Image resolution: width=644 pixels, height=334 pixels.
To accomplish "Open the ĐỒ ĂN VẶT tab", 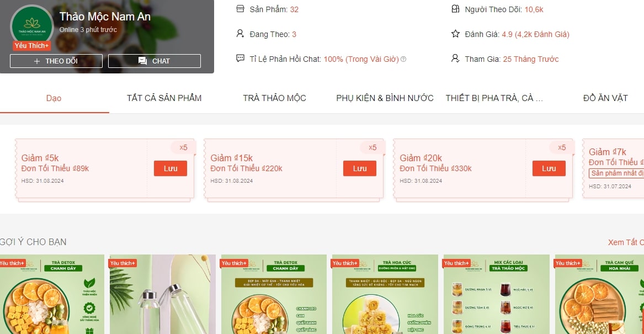I will point(605,98).
